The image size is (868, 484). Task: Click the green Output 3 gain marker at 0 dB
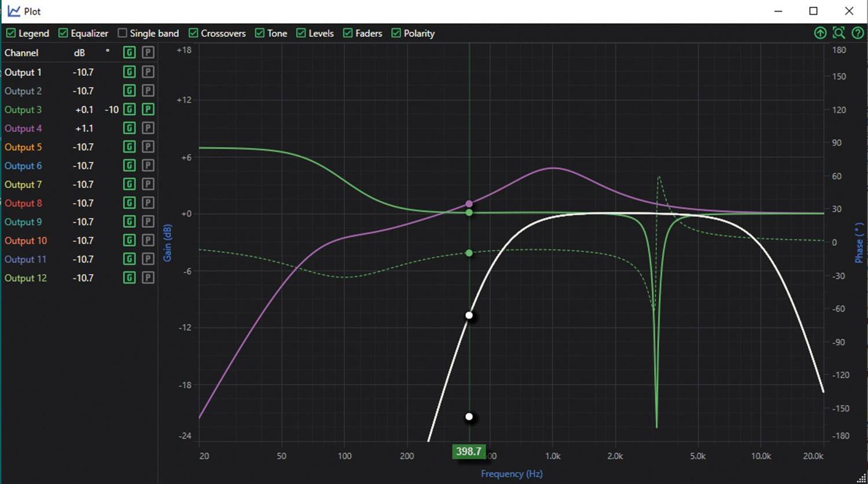pos(469,213)
